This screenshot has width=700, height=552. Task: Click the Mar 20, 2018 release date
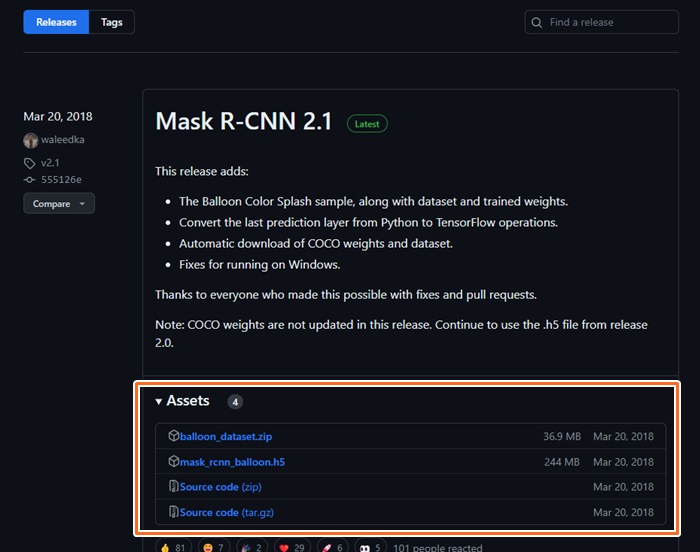tap(58, 117)
